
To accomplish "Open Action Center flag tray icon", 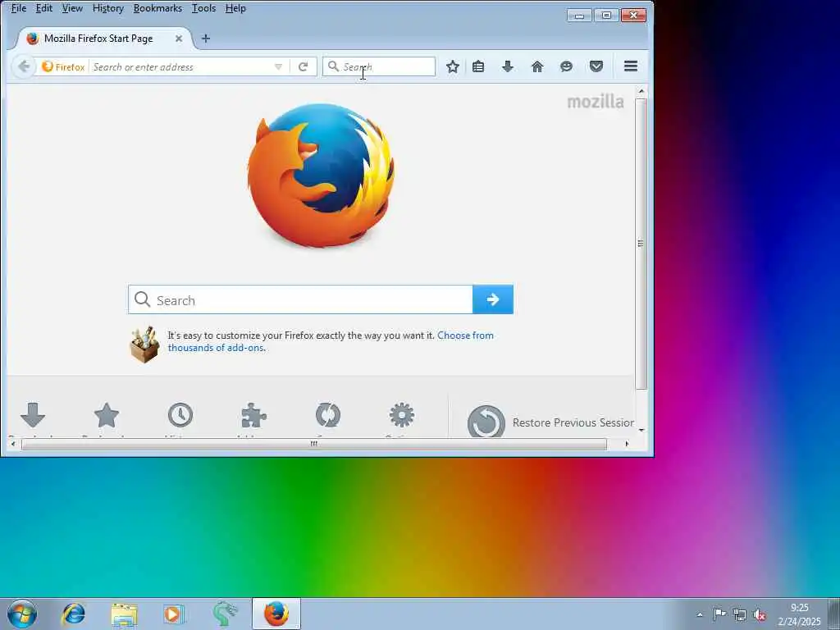I will point(719,614).
